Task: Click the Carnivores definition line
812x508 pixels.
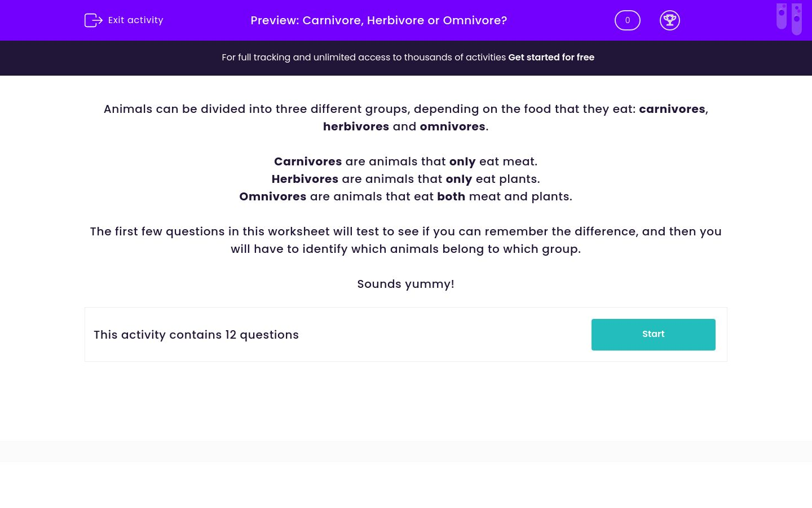Action: click(405, 161)
